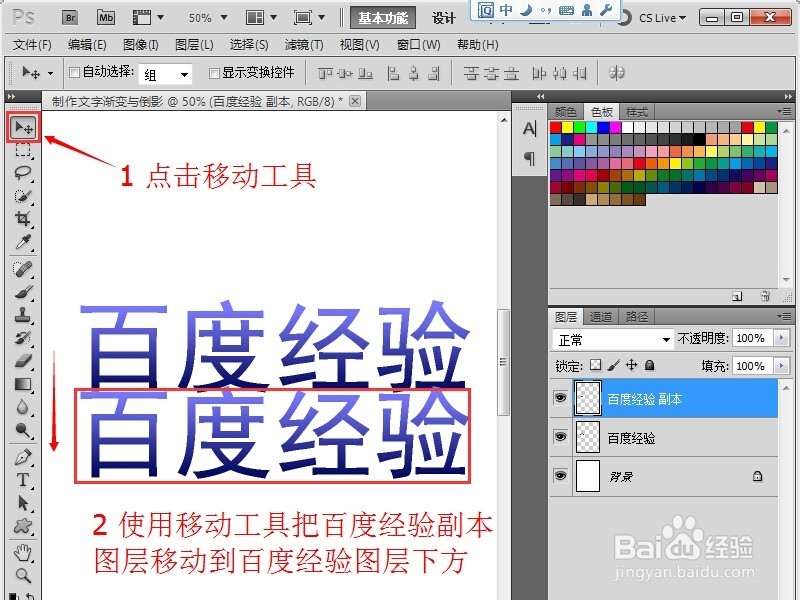This screenshot has width=800, height=600.
Task: Open the CS Live menu
Action: click(660, 16)
